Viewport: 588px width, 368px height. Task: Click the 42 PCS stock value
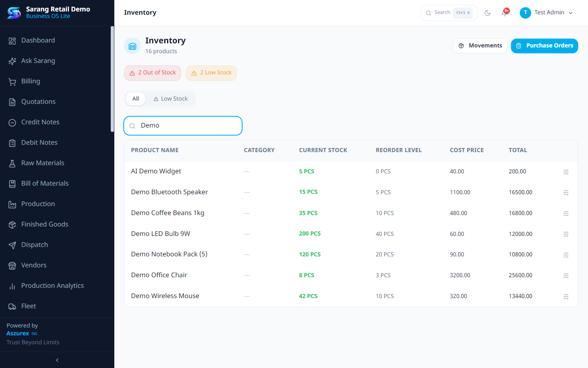tap(308, 296)
